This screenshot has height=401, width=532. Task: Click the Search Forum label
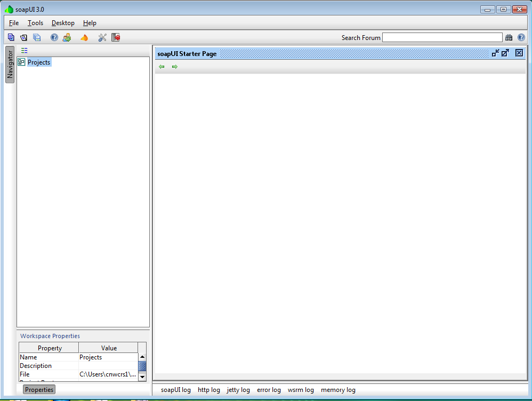361,38
